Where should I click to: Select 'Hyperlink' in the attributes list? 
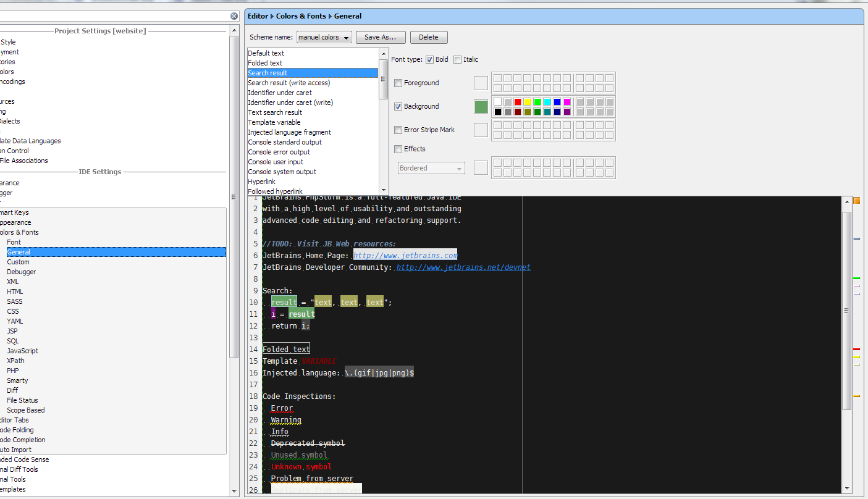[x=313, y=182]
